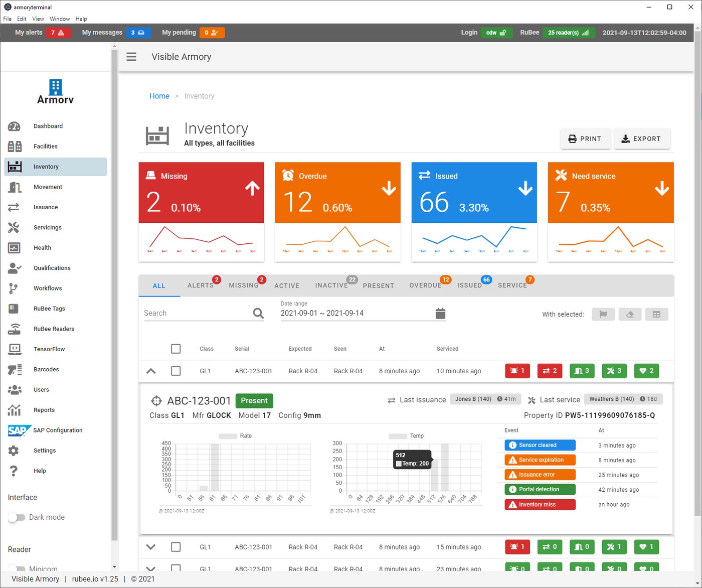The height and width of the screenshot is (588, 702).
Task: Click the Settings gear icon in sidebar
Action: pyautogui.click(x=14, y=451)
